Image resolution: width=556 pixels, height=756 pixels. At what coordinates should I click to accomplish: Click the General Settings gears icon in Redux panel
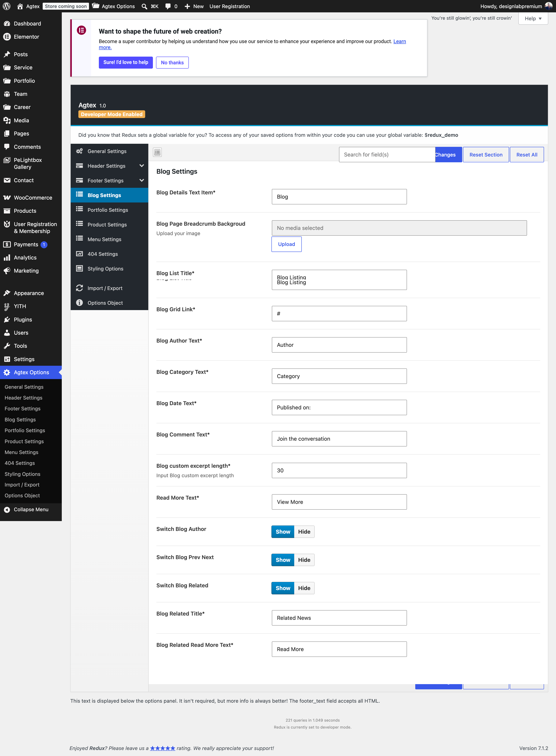[79, 151]
